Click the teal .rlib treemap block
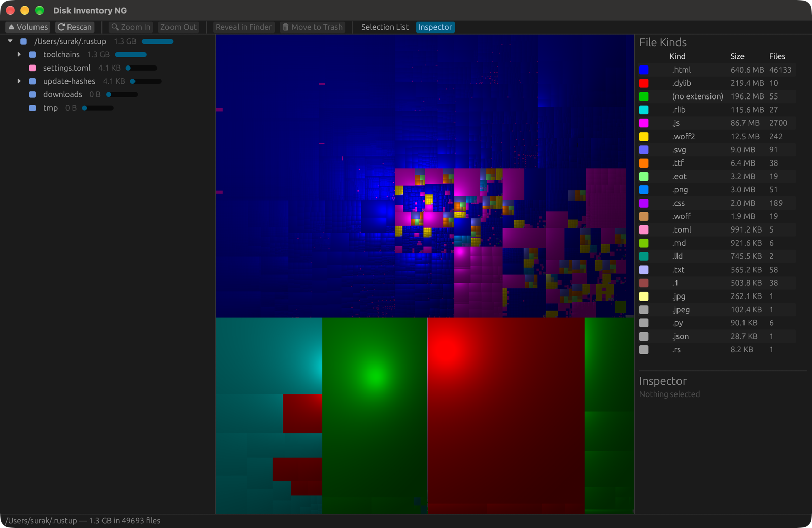812x528 pixels. coord(269,356)
